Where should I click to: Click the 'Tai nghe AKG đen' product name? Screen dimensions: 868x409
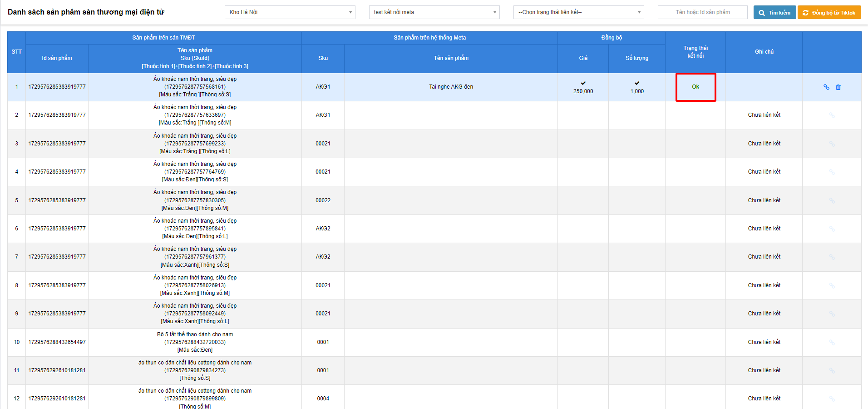pos(451,87)
